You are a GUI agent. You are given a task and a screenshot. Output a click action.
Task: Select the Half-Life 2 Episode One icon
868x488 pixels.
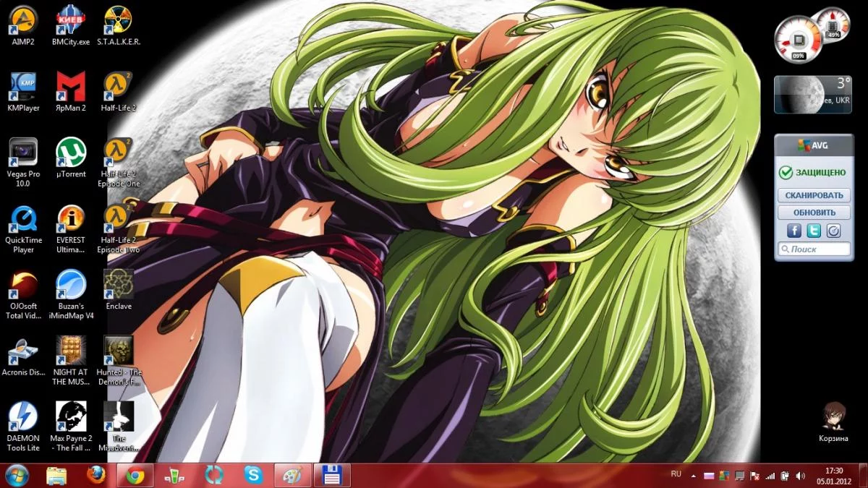click(x=119, y=162)
